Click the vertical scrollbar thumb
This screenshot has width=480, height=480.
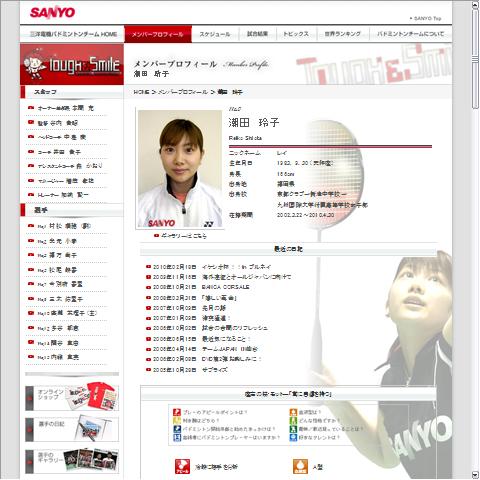pos(475,59)
